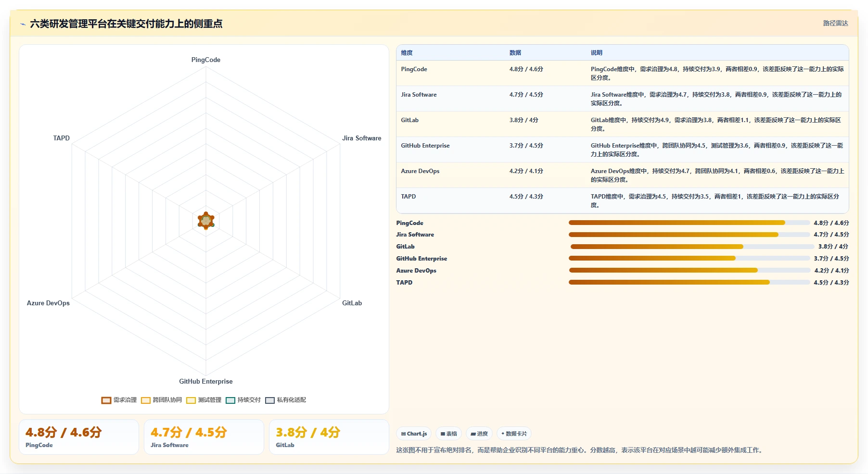This screenshot has height=474, width=868.
Task: Open the Jira Software 4.7分 / 4.5分 card
Action: (204, 437)
